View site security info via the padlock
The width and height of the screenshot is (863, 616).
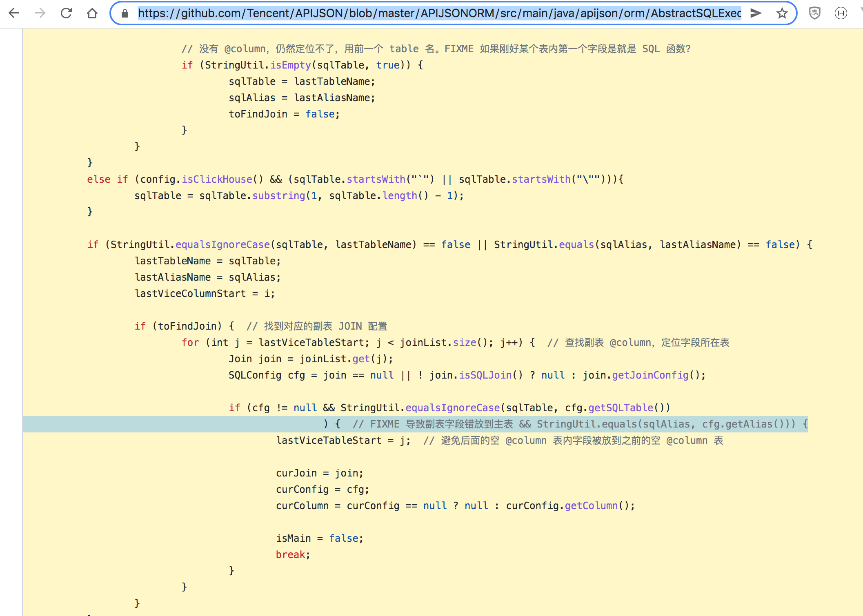[124, 13]
